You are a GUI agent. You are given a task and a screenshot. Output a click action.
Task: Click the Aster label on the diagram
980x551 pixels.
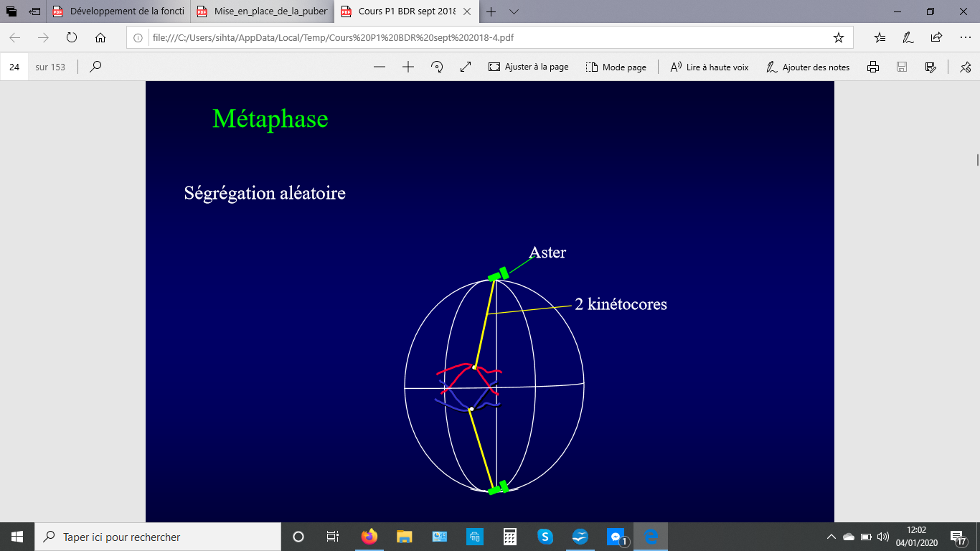pos(547,252)
